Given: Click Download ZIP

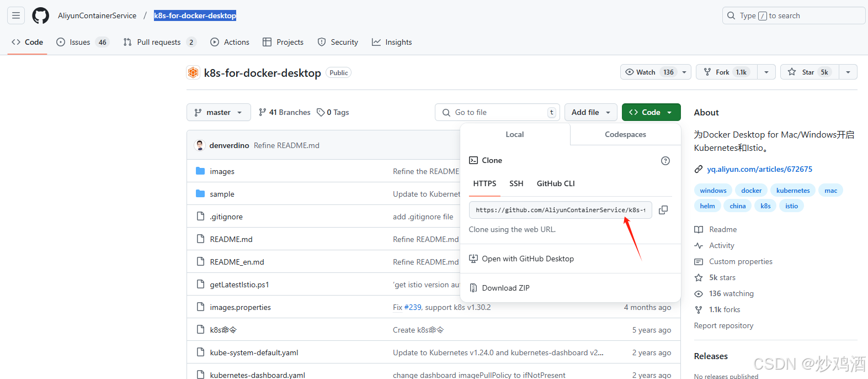Looking at the screenshot, I should coord(499,288).
